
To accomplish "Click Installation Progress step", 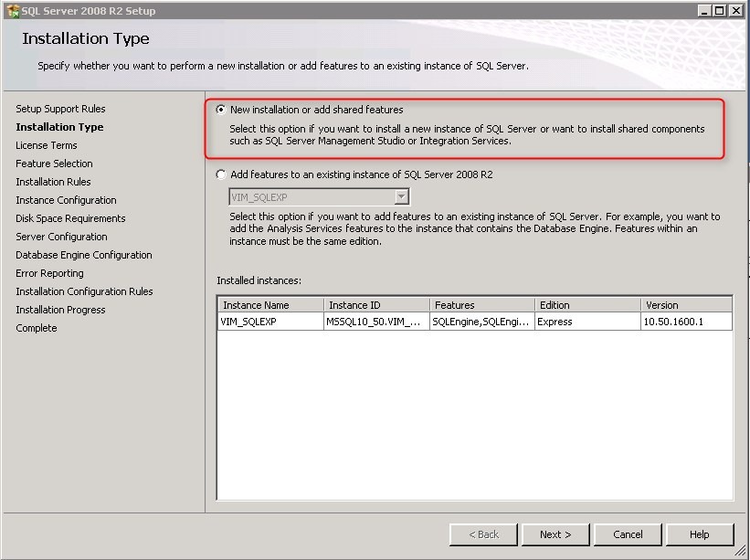I will 60,310.
